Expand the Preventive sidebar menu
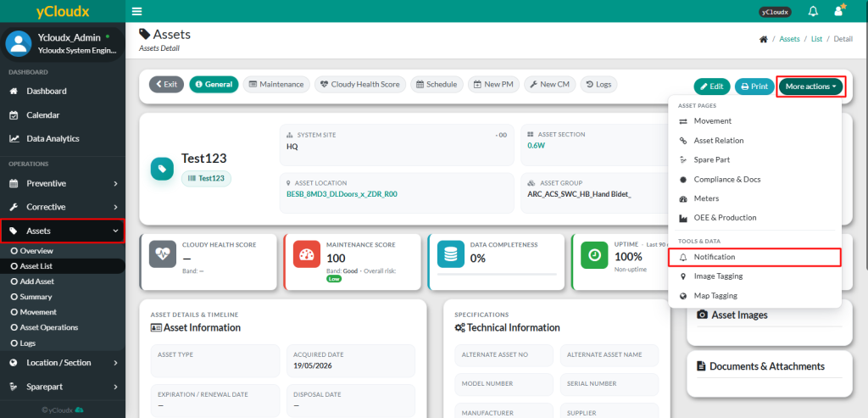The width and height of the screenshot is (868, 418). [63, 183]
